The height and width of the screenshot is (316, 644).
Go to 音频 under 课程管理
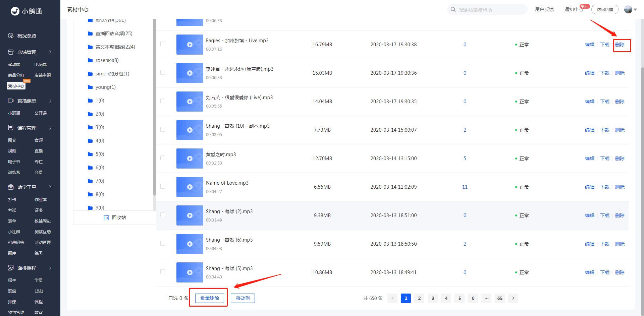39,140
